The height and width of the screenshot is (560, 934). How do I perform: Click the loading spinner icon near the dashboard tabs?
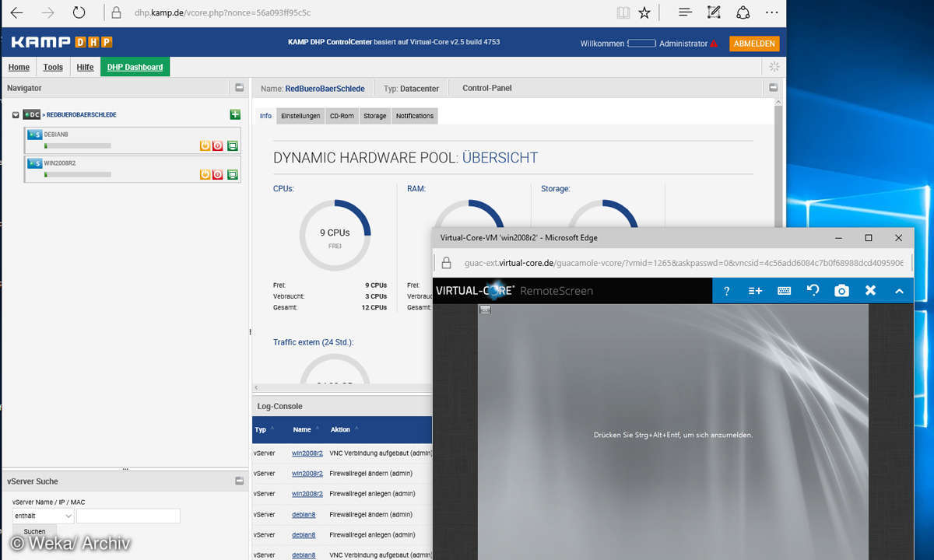point(774,67)
